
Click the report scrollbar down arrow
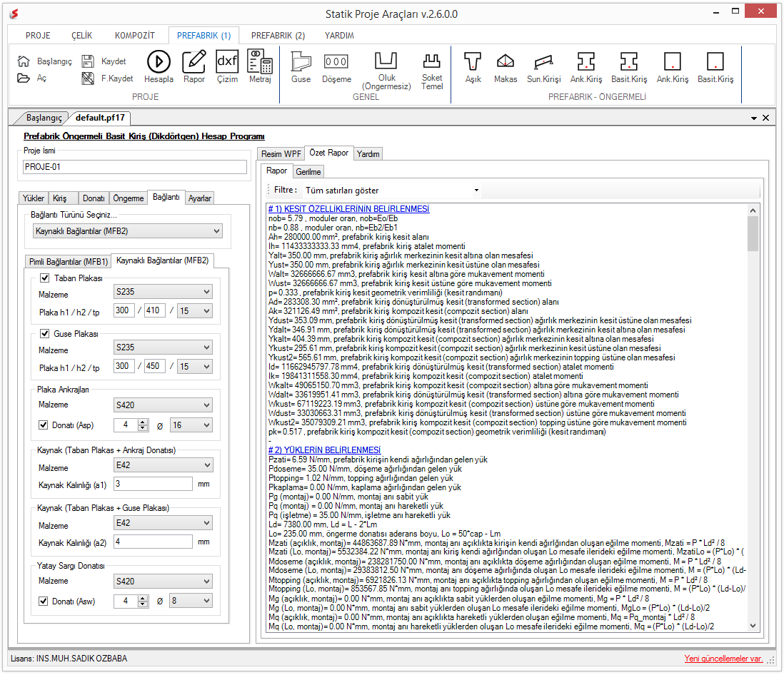(753, 626)
